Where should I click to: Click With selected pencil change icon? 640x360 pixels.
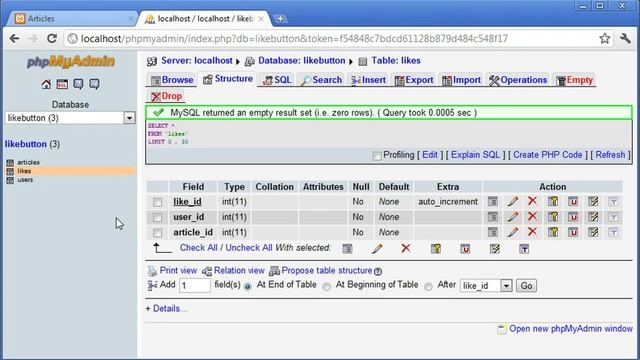377,249
